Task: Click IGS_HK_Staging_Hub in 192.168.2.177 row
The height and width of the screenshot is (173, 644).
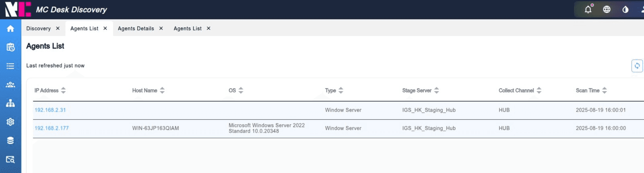Action: (x=429, y=128)
